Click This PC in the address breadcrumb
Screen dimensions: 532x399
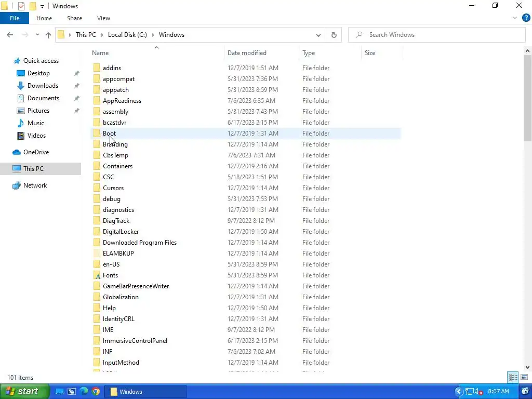(x=86, y=35)
